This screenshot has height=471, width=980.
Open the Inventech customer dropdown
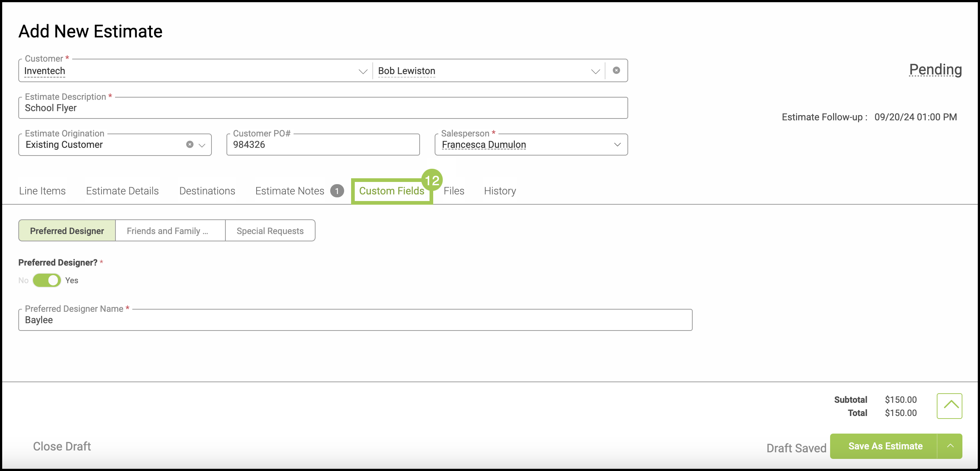pos(362,71)
